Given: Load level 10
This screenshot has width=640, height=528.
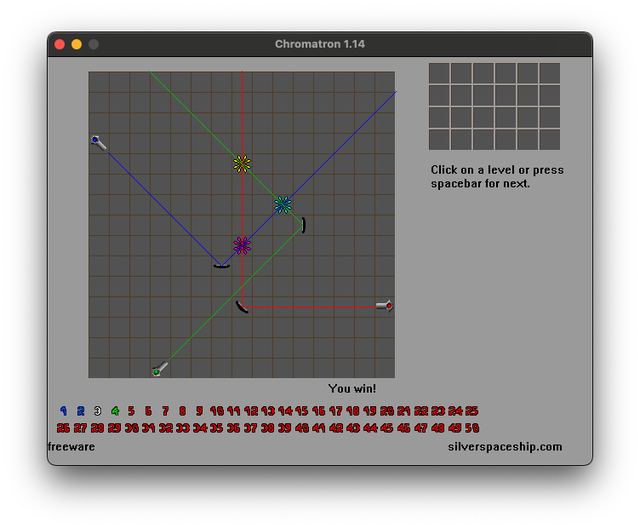Looking at the screenshot, I should click(217, 410).
